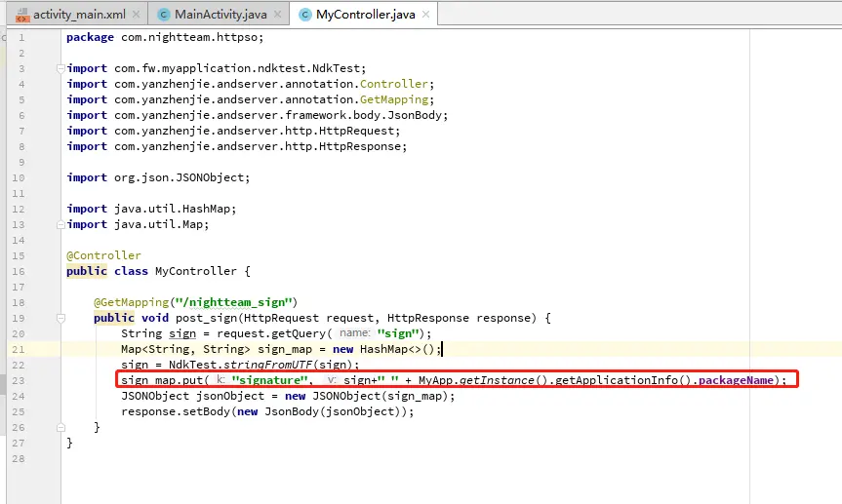Screen dimensions: 842x504
Task: Collapse imports fold marker at line 13
Action: coord(60,224)
